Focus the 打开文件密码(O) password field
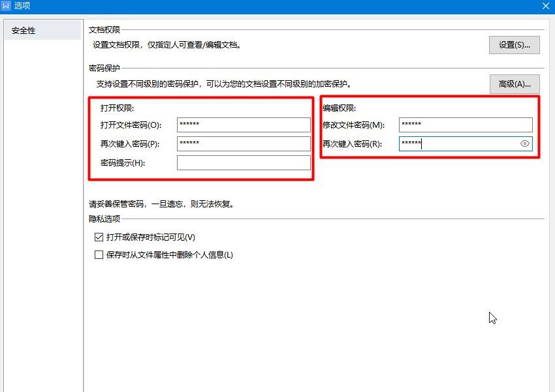The image size is (555, 392). [x=244, y=125]
